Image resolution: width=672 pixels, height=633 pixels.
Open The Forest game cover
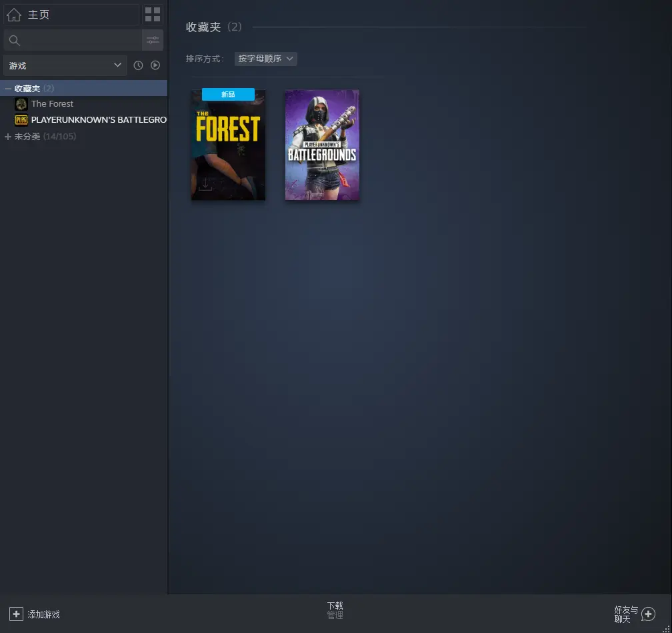[229, 145]
